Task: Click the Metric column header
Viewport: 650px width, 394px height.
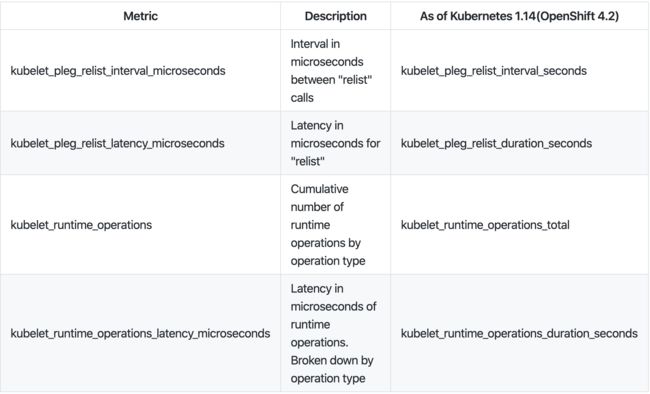Action: pyautogui.click(x=141, y=16)
